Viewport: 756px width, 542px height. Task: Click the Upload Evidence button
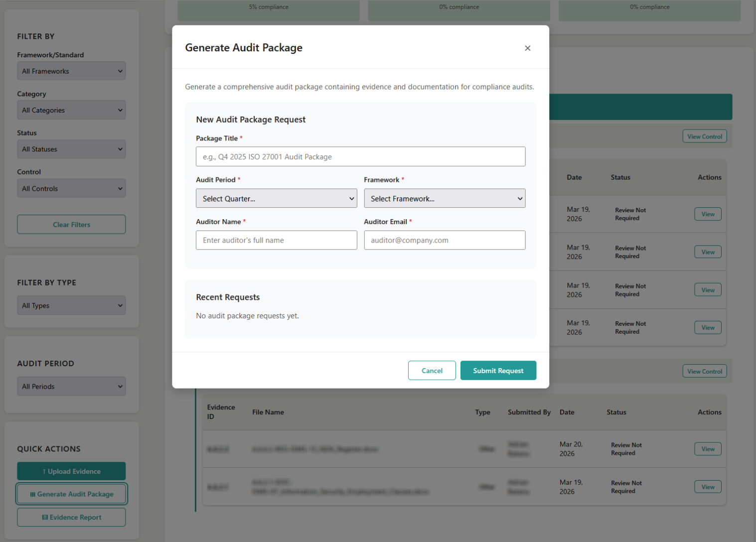[71, 471]
